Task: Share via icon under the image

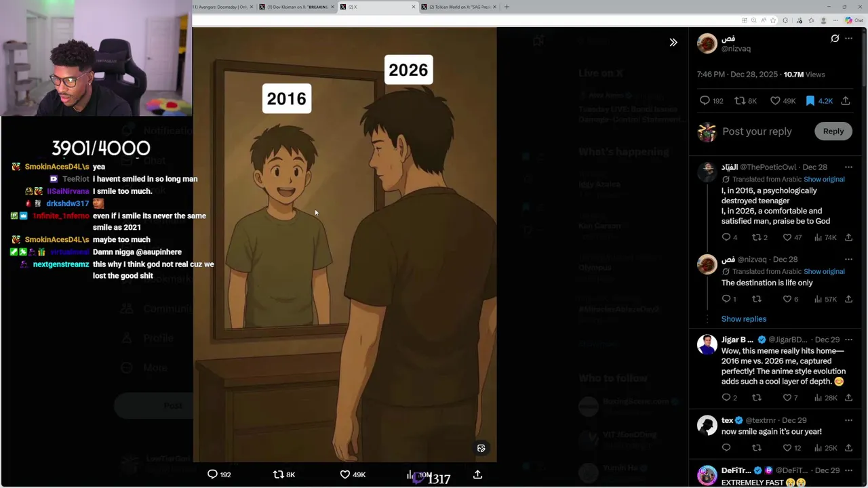Action: click(477, 474)
